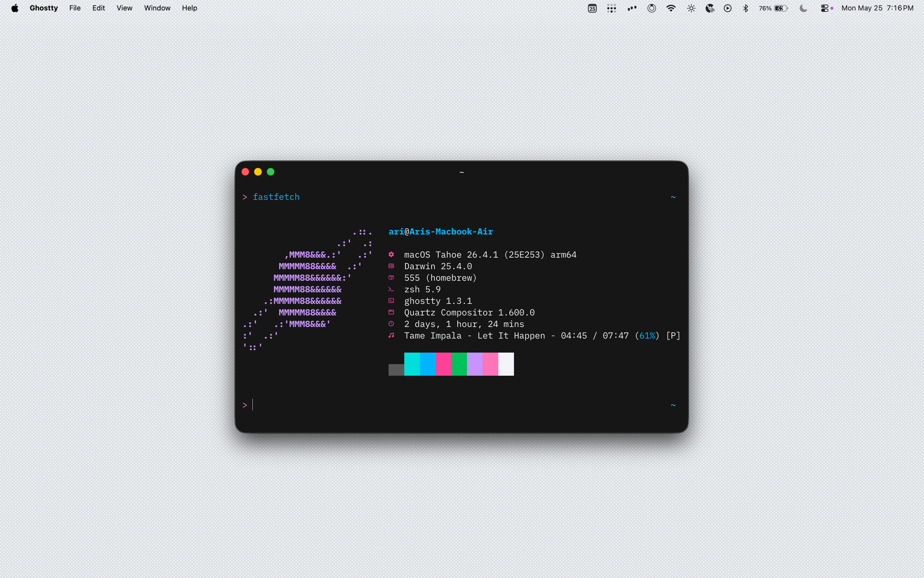Click the circular ring menu bar icon
The image size is (924, 578).
(x=651, y=8)
